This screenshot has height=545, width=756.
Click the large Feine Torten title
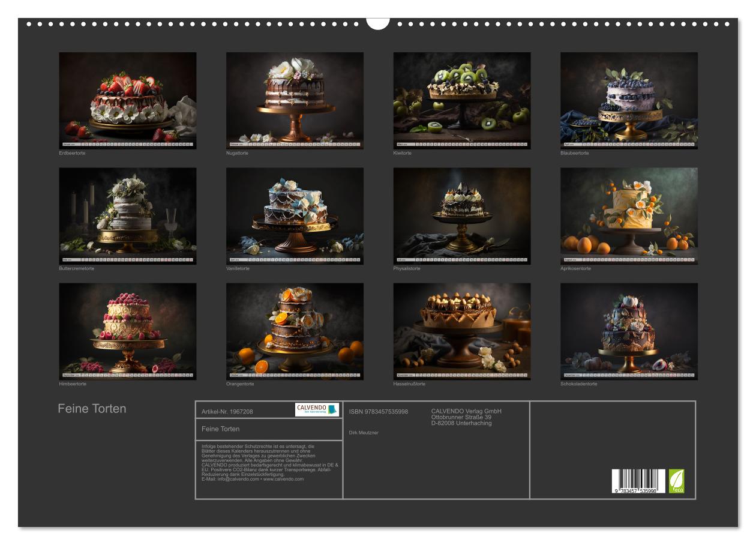coord(92,409)
